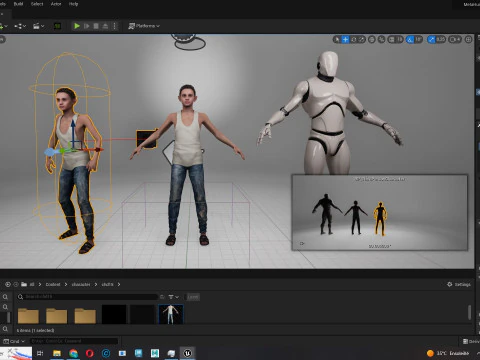Open the Platforms dropdown

pos(144,26)
